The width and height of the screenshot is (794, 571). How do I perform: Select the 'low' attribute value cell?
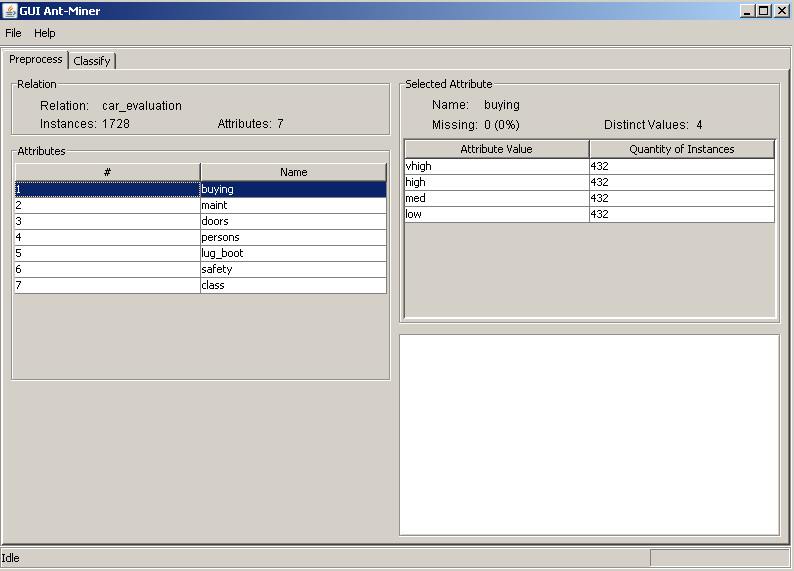click(x=497, y=214)
